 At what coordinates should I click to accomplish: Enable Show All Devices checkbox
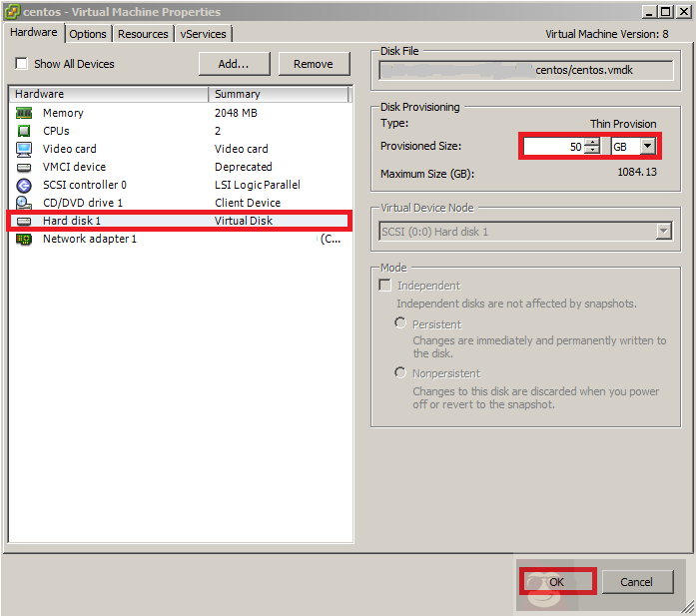(x=21, y=64)
